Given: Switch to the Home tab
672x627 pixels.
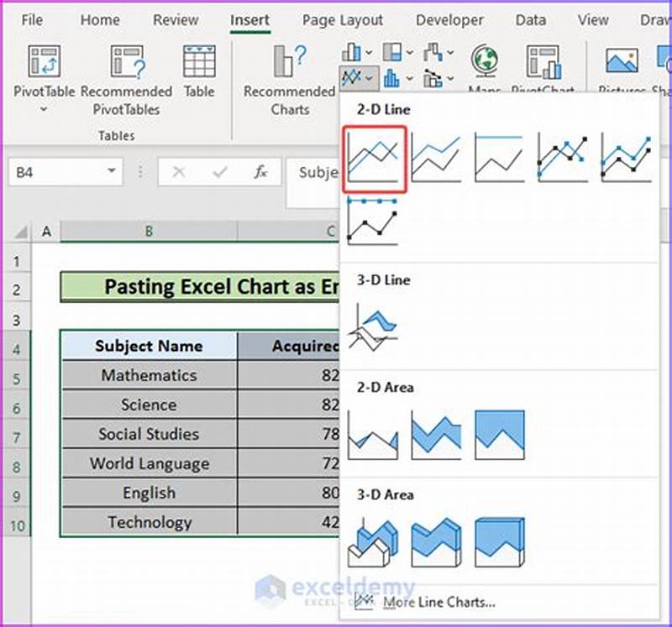Looking at the screenshot, I should pos(100,19).
